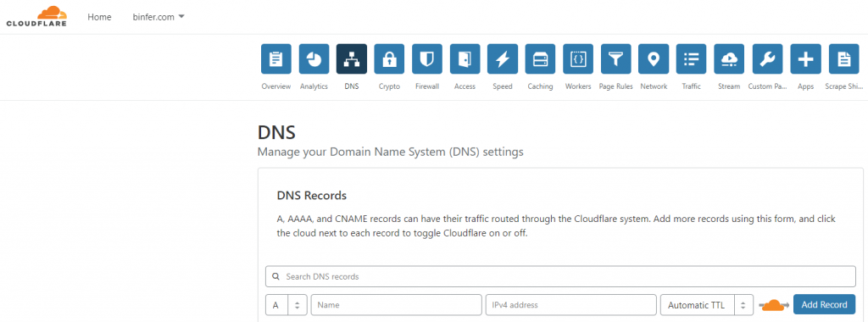Toggle the orange Cloudflare proxy cloud
This screenshot has height=322, width=868.
pos(775,305)
